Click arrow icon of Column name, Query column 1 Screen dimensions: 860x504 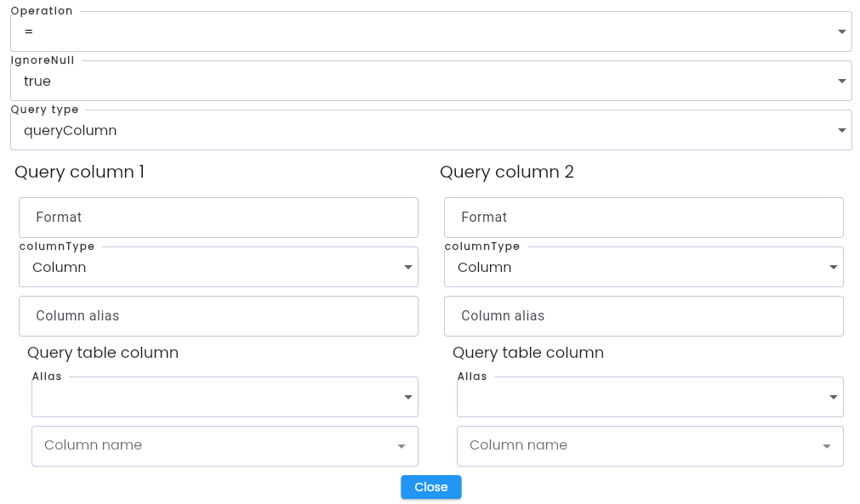pos(402,446)
